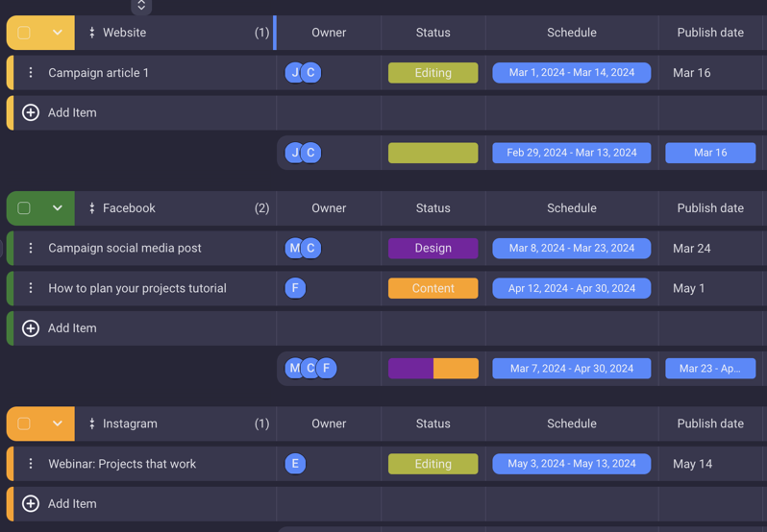Click Add Item in Website group

[x=72, y=113]
